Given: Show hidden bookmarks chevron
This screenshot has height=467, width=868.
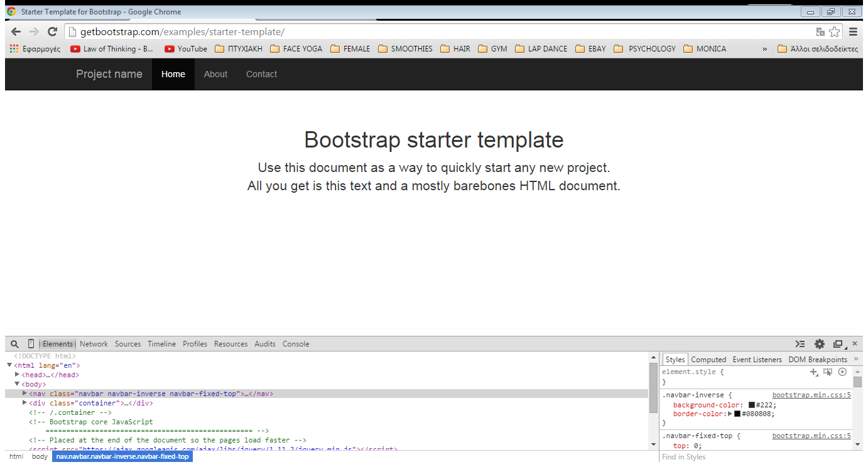Looking at the screenshot, I should click(x=764, y=49).
